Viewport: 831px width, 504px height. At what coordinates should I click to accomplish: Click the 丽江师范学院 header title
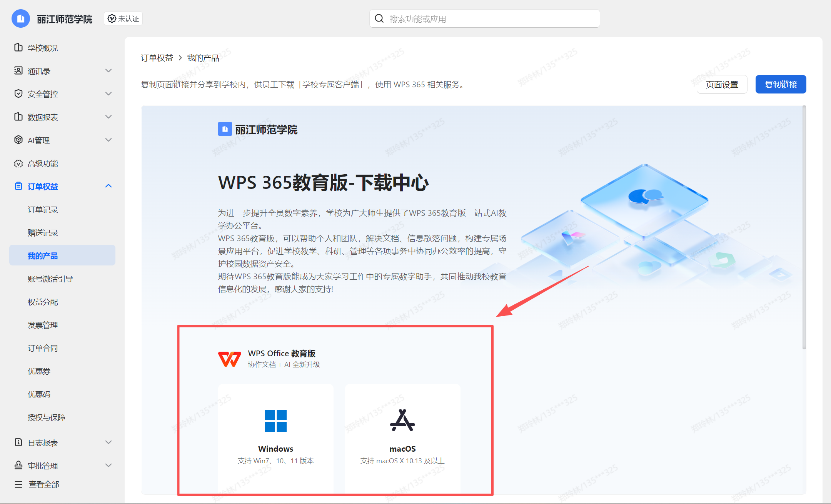(65, 19)
